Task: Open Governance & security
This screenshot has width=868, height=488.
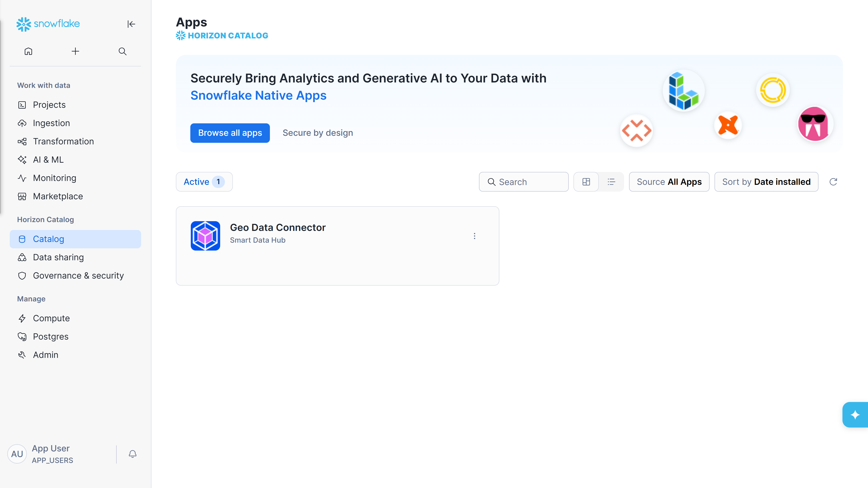Action: pos(75,275)
